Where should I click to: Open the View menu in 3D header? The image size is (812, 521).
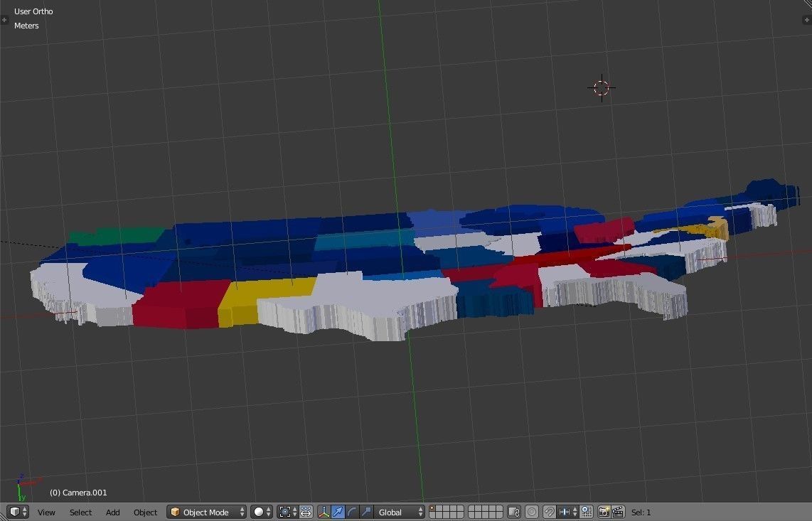tap(46, 512)
